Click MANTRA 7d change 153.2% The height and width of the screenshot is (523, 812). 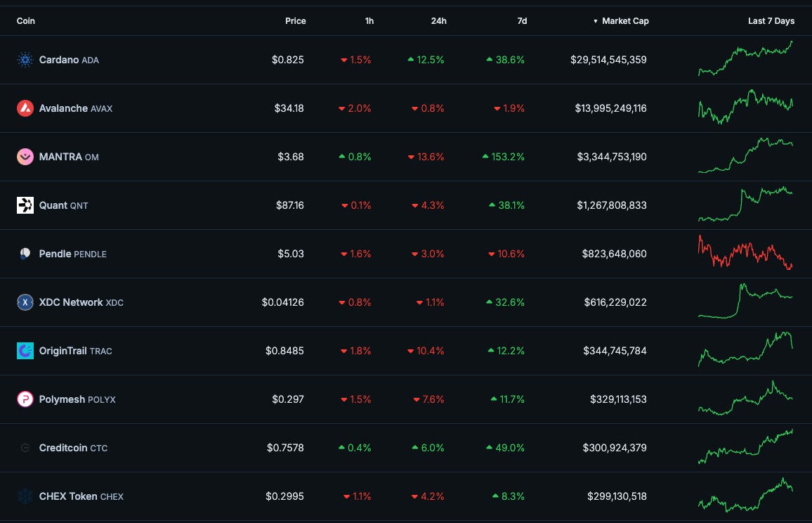[504, 157]
